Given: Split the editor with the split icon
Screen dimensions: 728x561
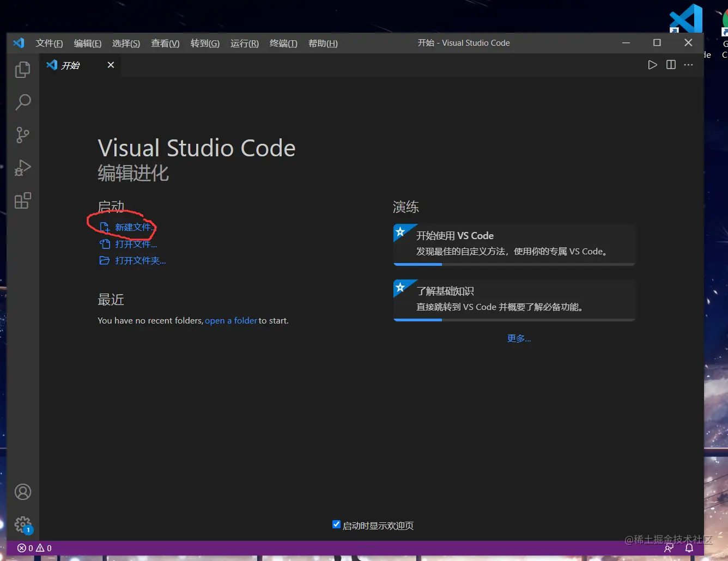Looking at the screenshot, I should [671, 65].
